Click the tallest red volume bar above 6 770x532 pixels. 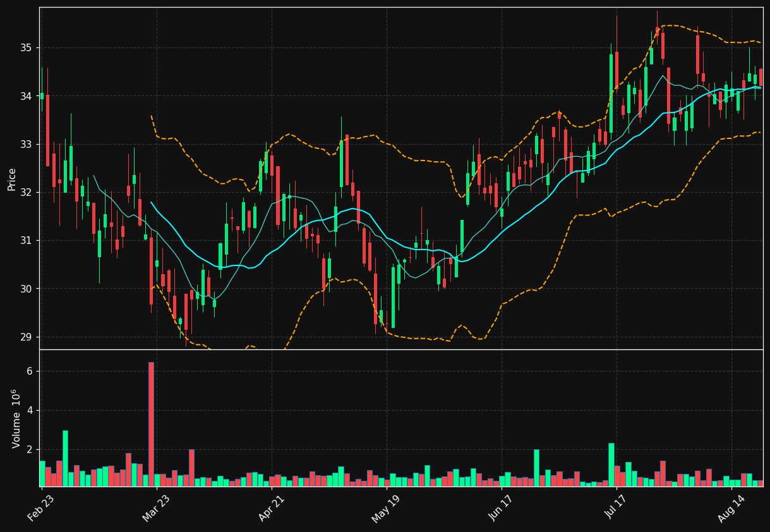pyautogui.click(x=151, y=424)
